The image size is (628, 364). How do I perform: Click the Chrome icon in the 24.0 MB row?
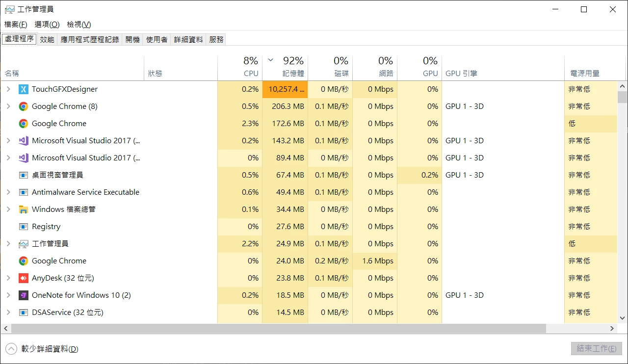(x=23, y=261)
